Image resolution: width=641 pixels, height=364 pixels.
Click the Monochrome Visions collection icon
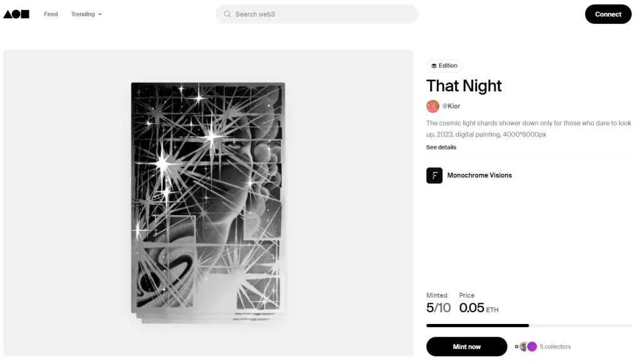point(434,175)
